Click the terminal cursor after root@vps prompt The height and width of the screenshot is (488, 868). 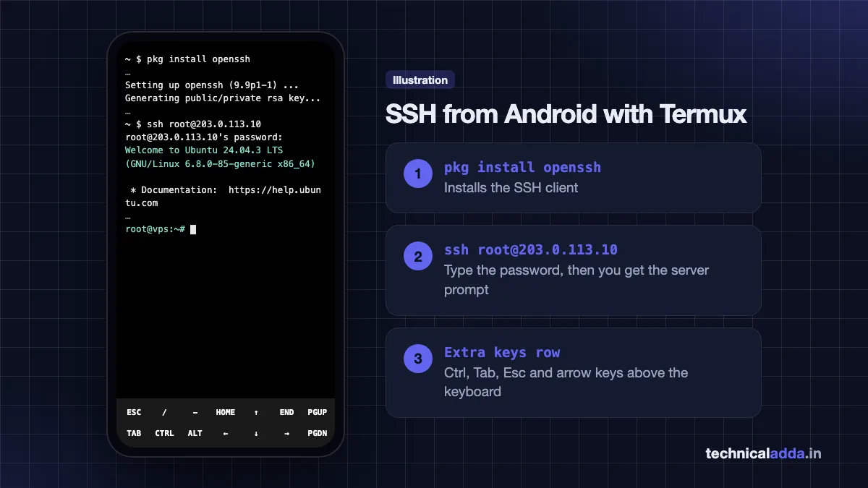193,229
